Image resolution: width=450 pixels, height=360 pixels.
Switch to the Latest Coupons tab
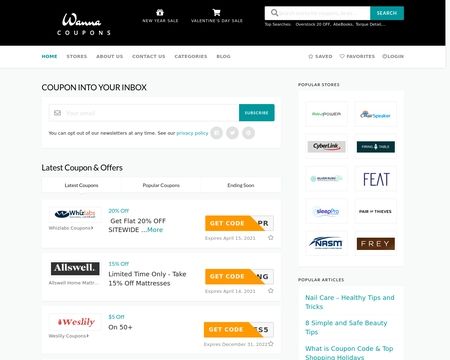pos(82,185)
